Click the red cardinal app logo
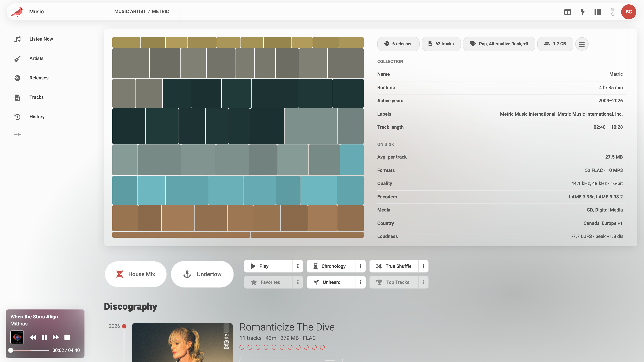 coord(17,12)
